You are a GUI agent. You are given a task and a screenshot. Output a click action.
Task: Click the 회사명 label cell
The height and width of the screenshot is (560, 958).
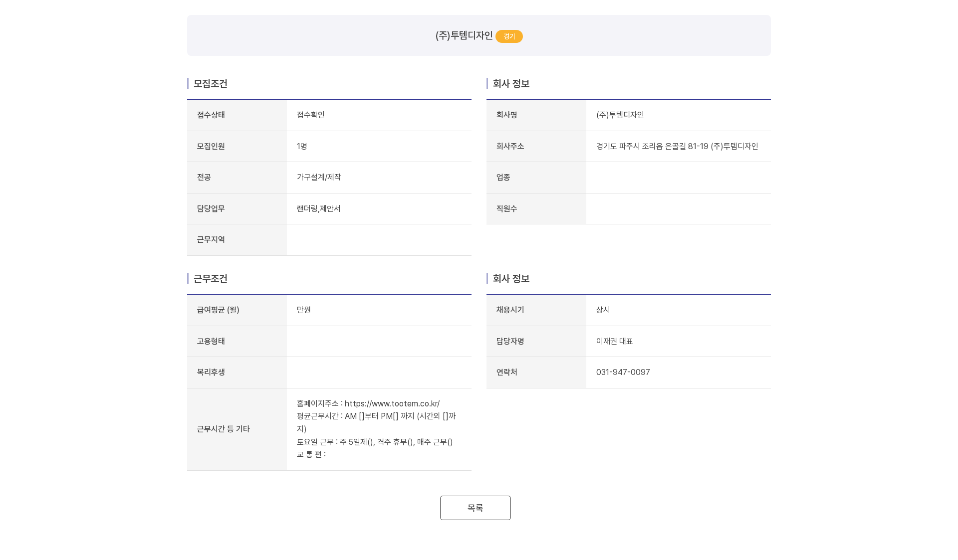pyautogui.click(x=536, y=115)
